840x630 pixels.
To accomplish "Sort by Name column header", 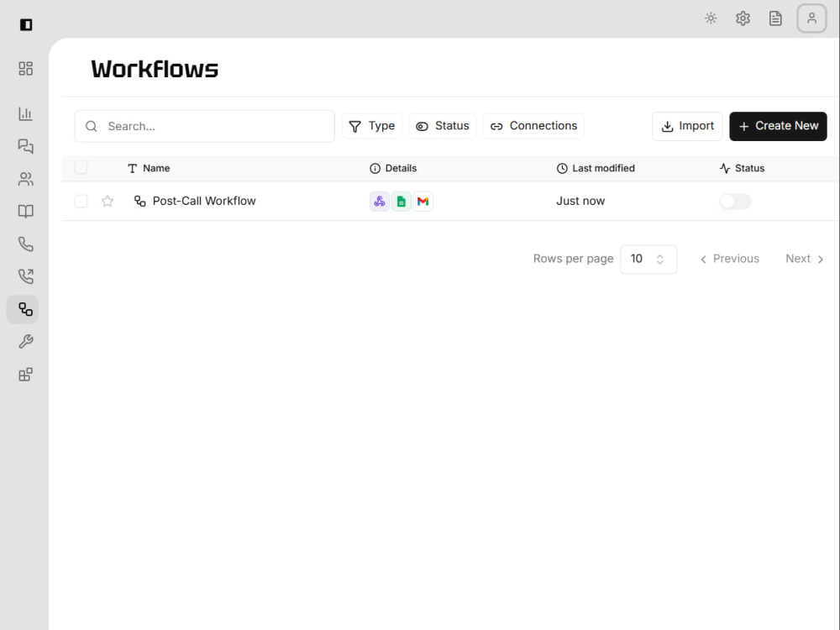I will 149,168.
